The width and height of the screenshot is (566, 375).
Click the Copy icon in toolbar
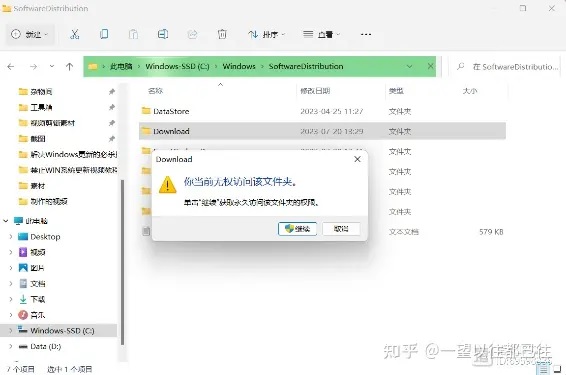[104, 34]
